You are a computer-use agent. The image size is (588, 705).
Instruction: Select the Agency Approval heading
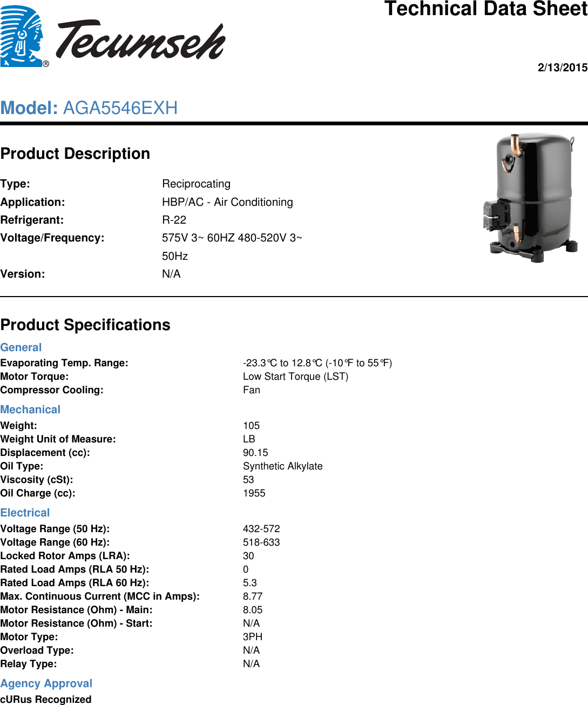click(46, 683)
